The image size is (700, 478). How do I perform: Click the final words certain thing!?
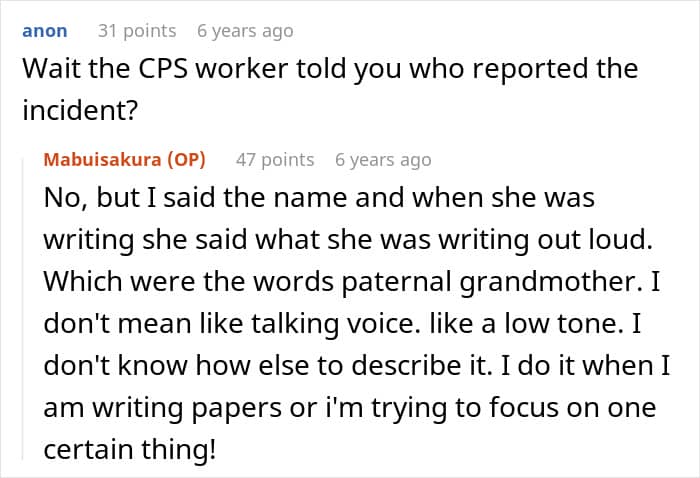click(130, 449)
